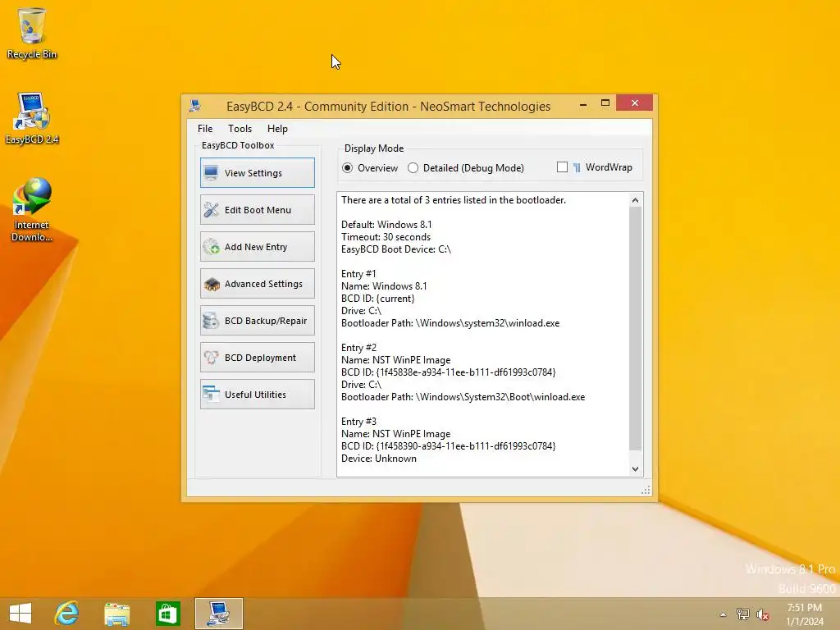Screen dimensions: 840x630
Task: Click the muted volume tray icon
Action: tap(762, 614)
